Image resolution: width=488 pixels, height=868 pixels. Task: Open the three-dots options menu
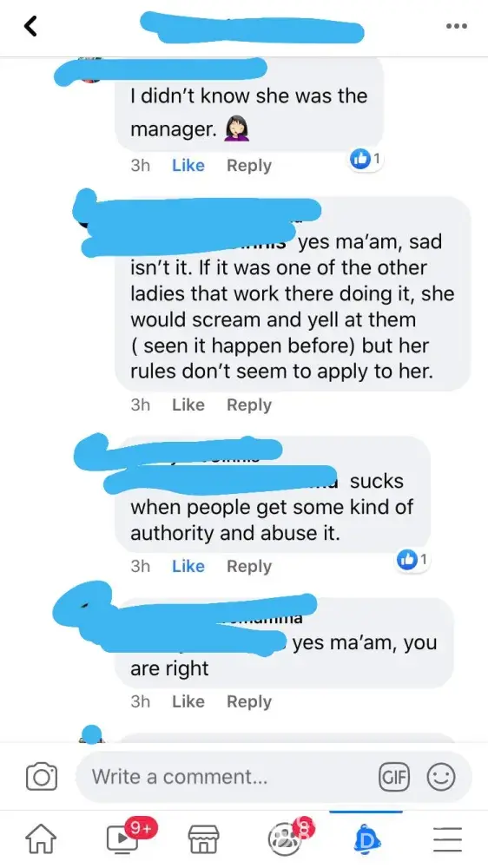tap(457, 26)
